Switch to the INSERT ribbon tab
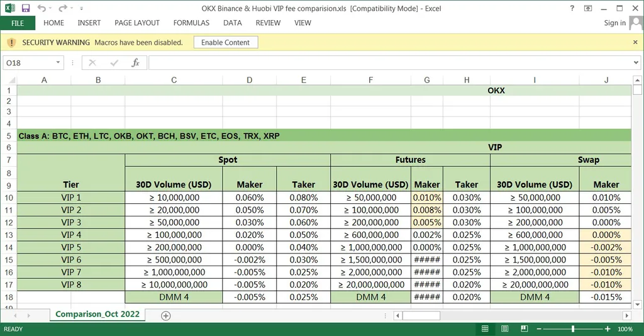 pos(89,23)
